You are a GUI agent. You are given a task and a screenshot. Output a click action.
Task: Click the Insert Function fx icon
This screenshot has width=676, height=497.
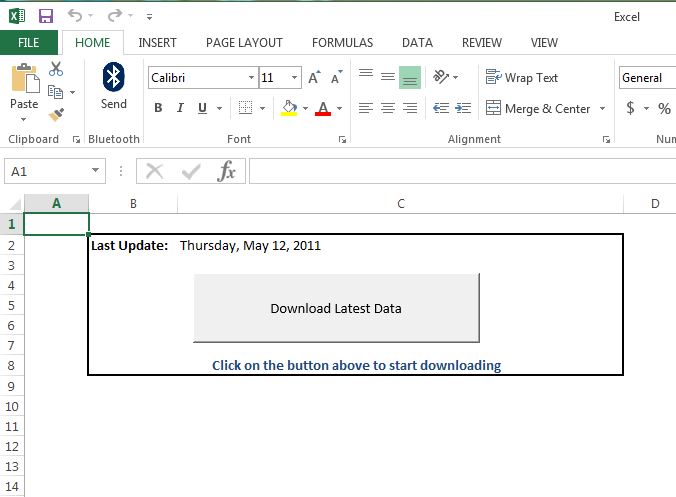click(227, 171)
